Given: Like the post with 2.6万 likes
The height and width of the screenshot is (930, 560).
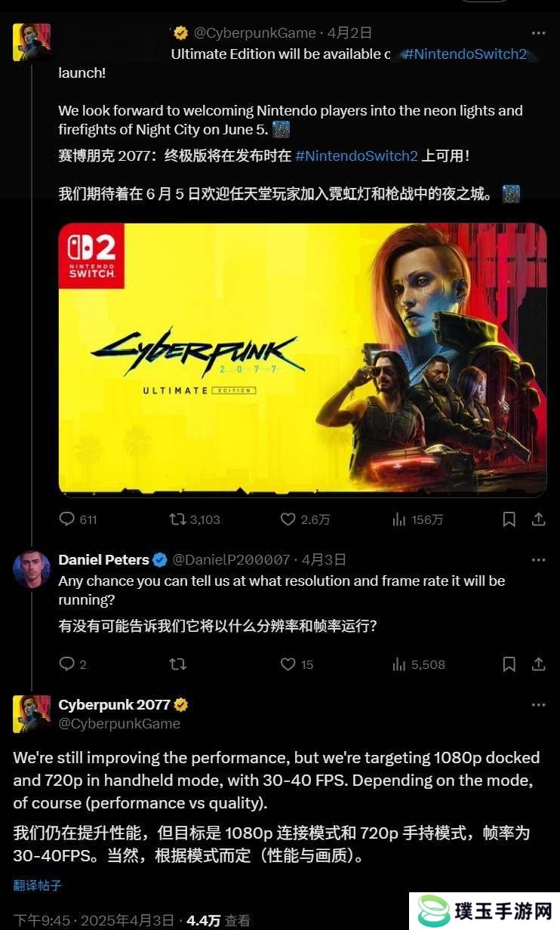Looking at the screenshot, I should point(305,519).
